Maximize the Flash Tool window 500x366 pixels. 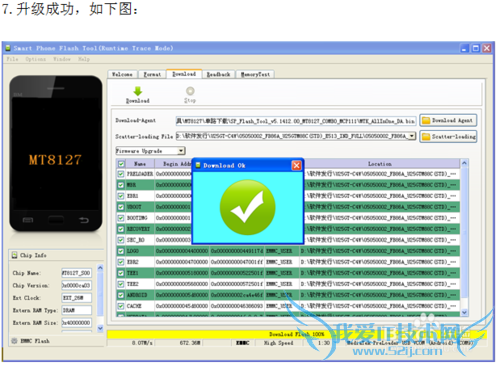click(476, 48)
